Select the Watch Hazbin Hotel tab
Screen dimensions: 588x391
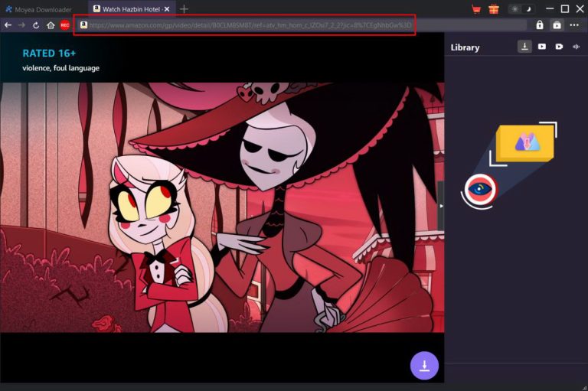click(x=126, y=9)
